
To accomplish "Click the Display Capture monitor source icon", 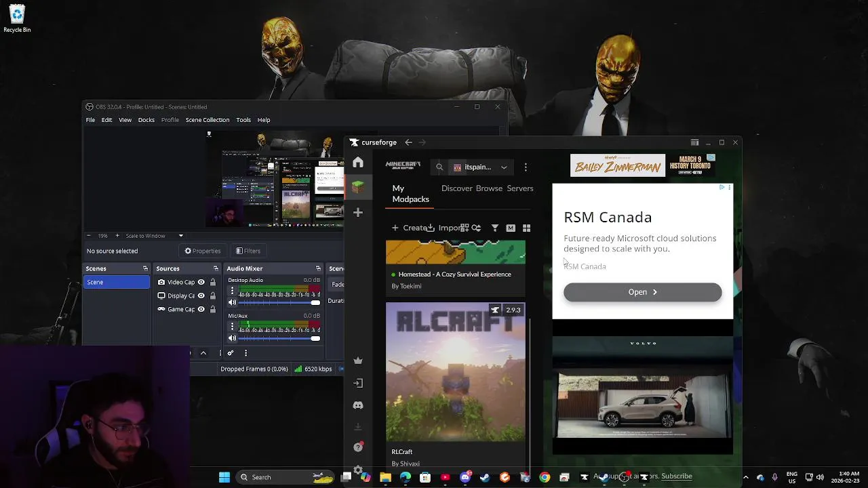I will (161, 296).
